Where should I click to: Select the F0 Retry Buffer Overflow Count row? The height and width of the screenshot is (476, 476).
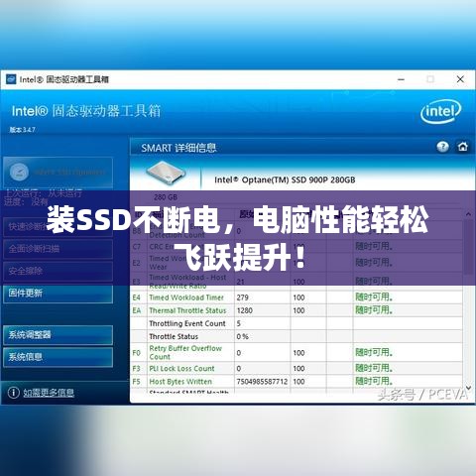[297, 352]
